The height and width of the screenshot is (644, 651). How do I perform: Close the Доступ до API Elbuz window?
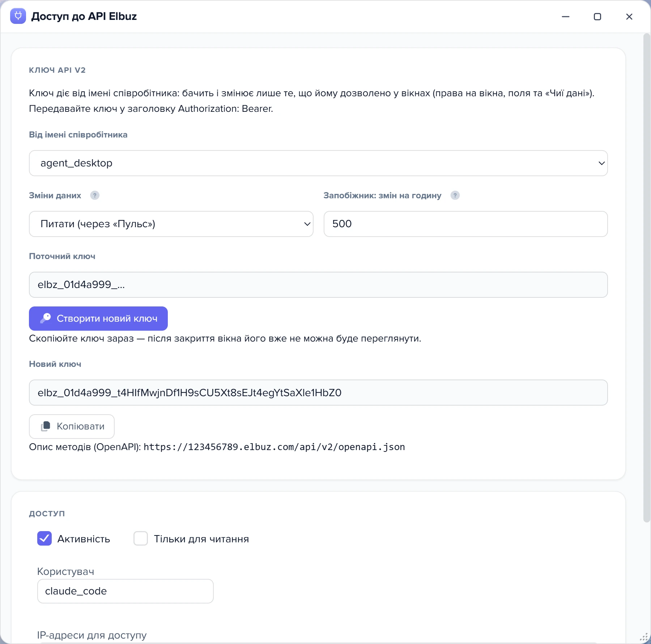coord(629,17)
